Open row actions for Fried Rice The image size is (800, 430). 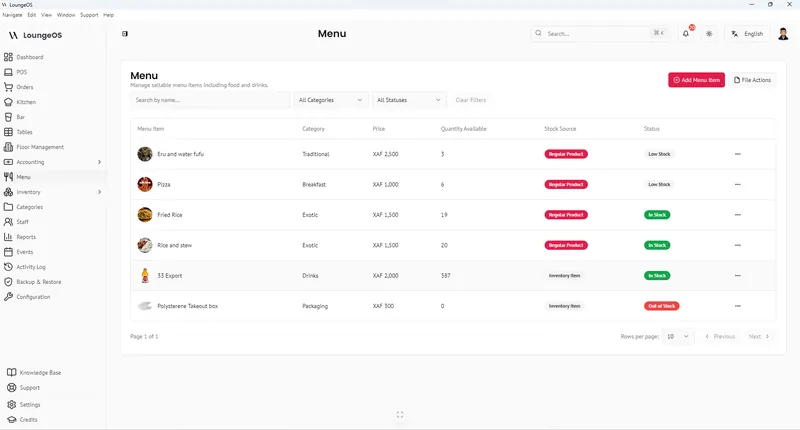pyautogui.click(x=738, y=215)
